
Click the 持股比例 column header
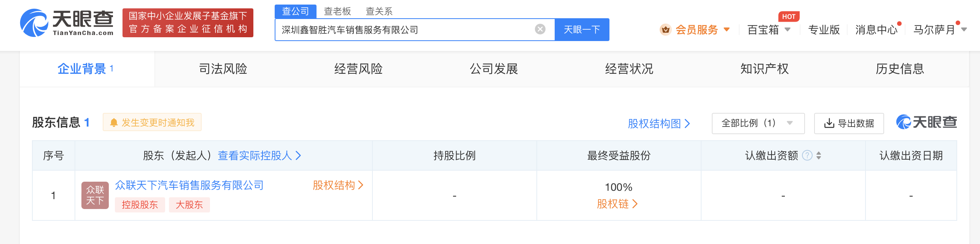pyautogui.click(x=455, y=155)
